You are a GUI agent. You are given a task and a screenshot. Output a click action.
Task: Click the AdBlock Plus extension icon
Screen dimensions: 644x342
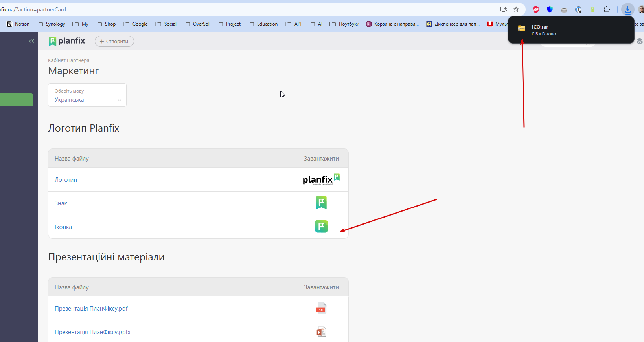536,9
